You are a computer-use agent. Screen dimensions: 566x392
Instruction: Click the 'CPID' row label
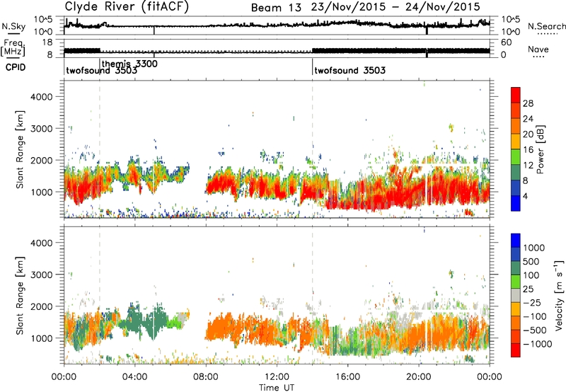(16, 67)
